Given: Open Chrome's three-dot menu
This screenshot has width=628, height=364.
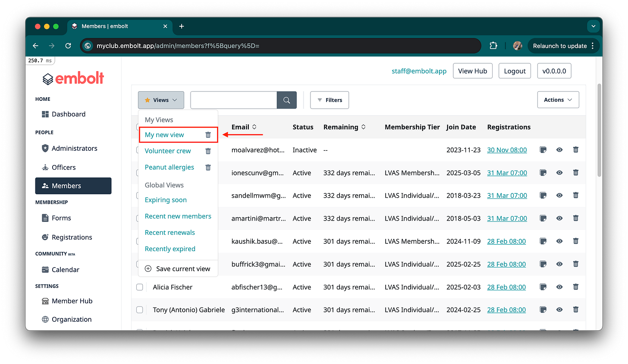Looking at the screenshot, I should [593, 46].
